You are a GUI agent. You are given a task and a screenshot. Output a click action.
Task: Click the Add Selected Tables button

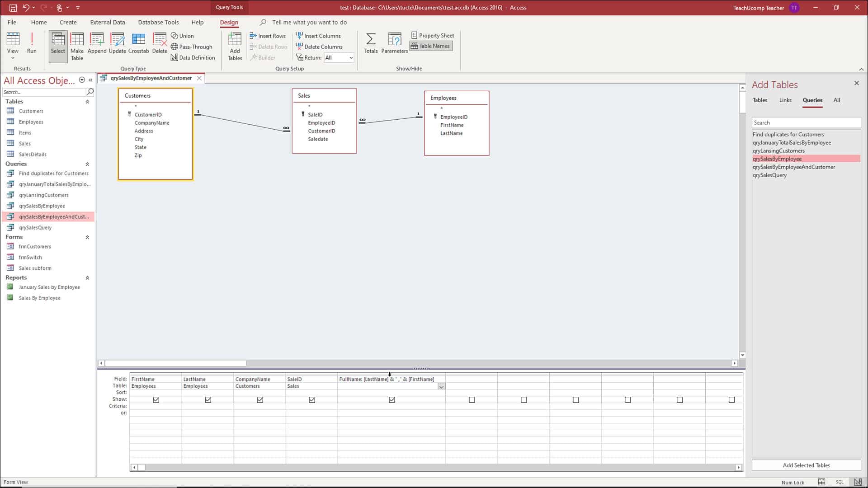point(806,465)
